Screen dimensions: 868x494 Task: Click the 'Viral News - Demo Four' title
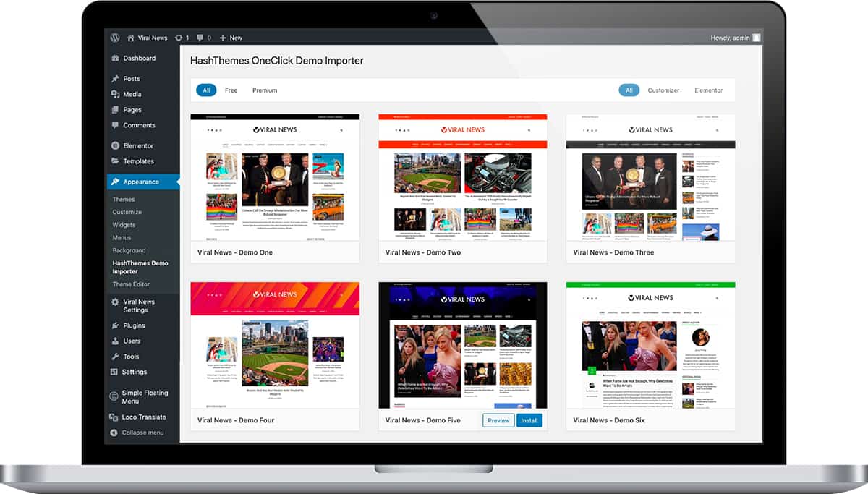[x=236, y=420]
